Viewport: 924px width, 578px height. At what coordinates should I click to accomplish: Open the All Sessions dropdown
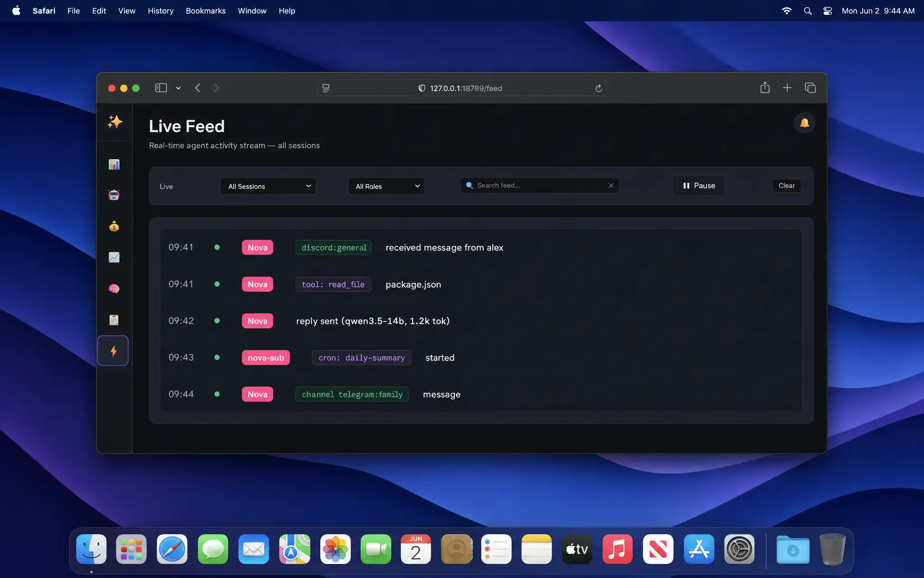point(268,186)
